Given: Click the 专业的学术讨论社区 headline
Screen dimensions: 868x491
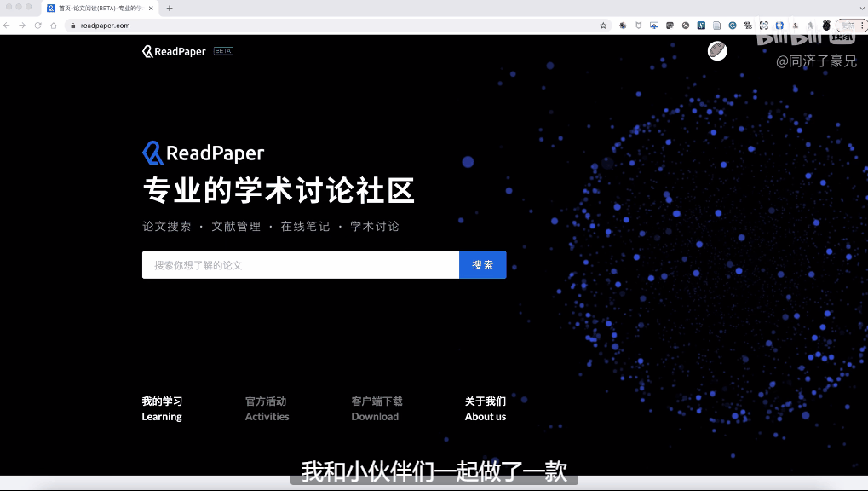Looking at the screenshot, I should click(x=279, y=191).
